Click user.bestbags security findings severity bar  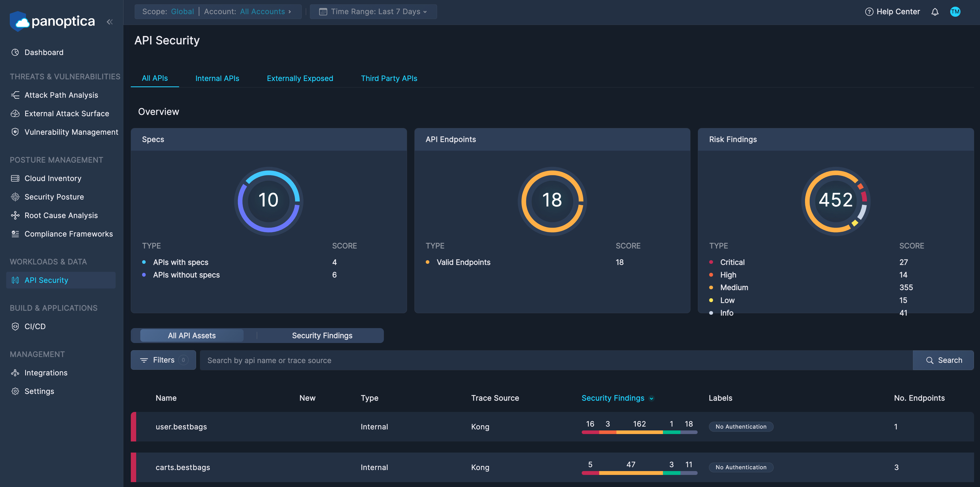pos(639,432)
